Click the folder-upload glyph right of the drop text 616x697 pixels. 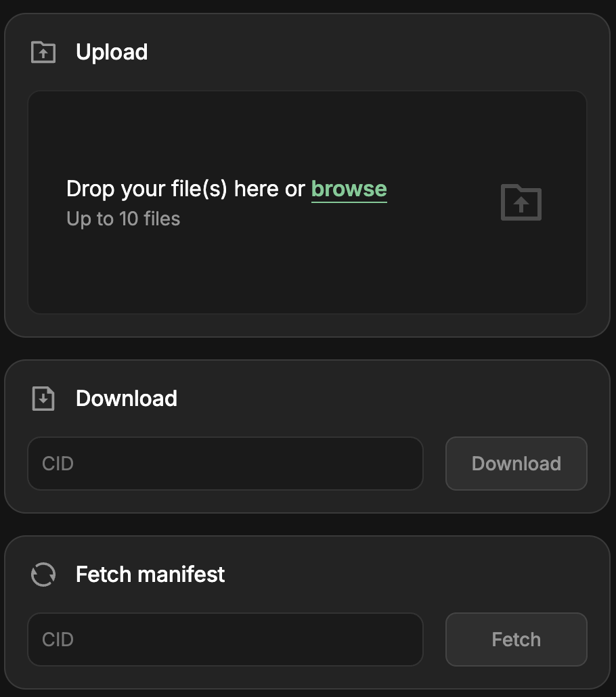tap(521, 202)
